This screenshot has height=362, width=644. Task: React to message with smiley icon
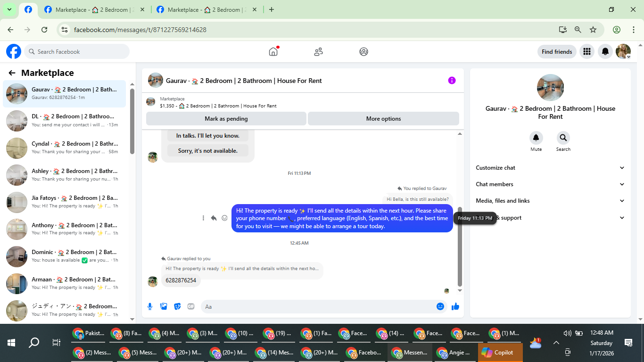[224, 218]
